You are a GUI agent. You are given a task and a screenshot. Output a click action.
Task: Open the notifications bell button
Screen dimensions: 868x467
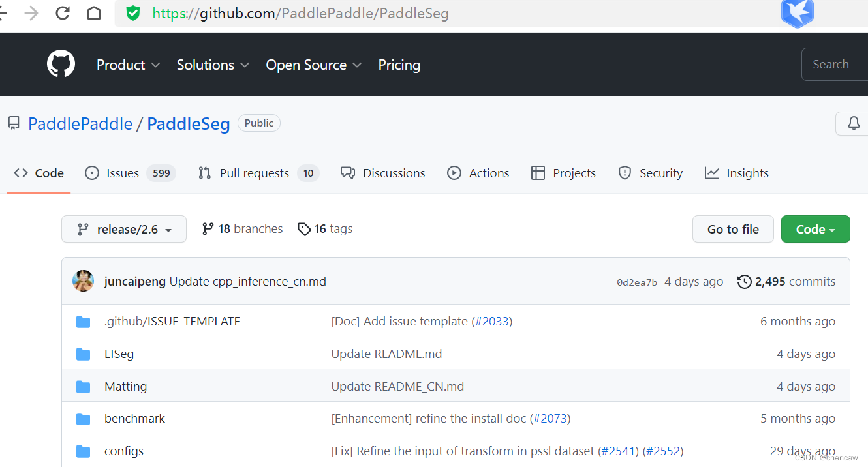[x=853, y=123]
